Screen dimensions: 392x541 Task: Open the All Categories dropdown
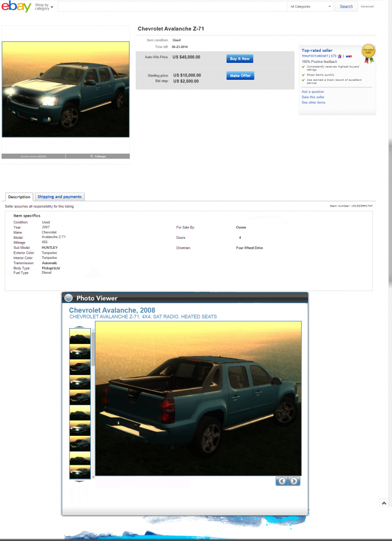pyautogui.click(x=310, y=6)
